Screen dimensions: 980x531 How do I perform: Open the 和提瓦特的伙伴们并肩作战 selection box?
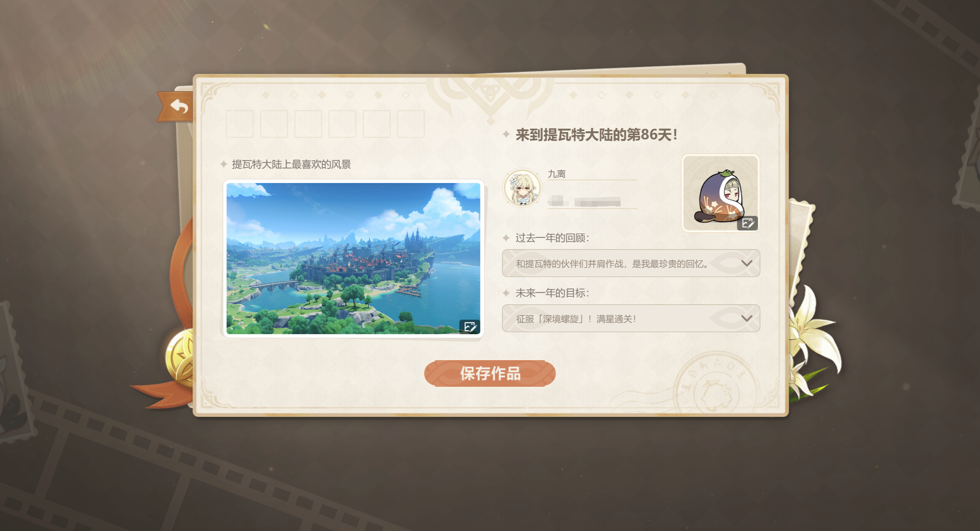pyautogui.click(x=631, y=263)
